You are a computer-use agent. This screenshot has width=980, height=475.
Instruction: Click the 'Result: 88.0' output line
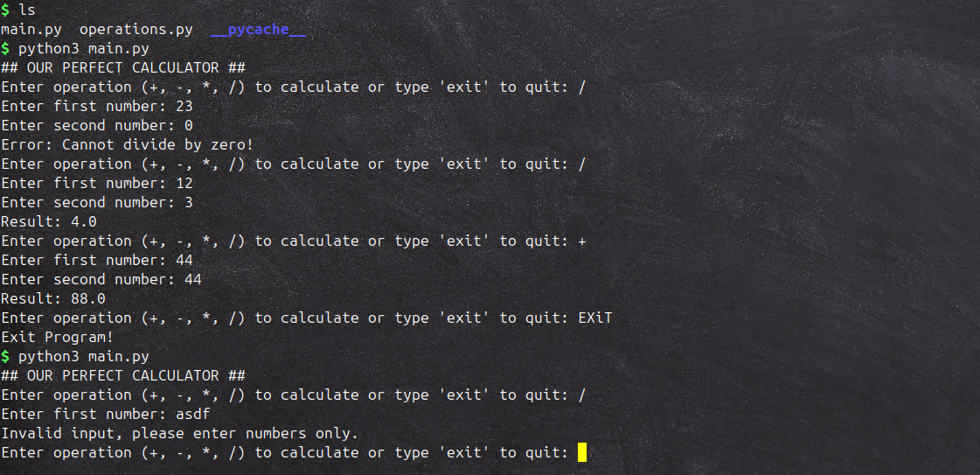53,298
